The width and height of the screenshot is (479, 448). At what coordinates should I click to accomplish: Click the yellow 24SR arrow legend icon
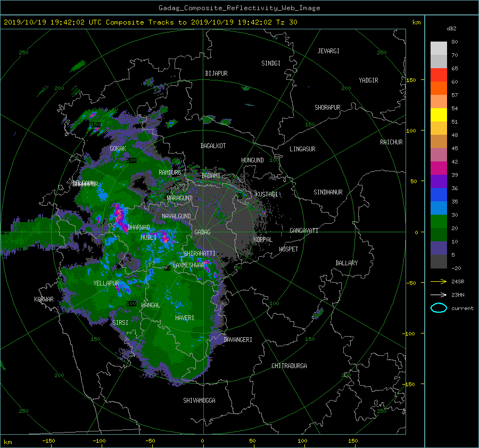(439, 281)
